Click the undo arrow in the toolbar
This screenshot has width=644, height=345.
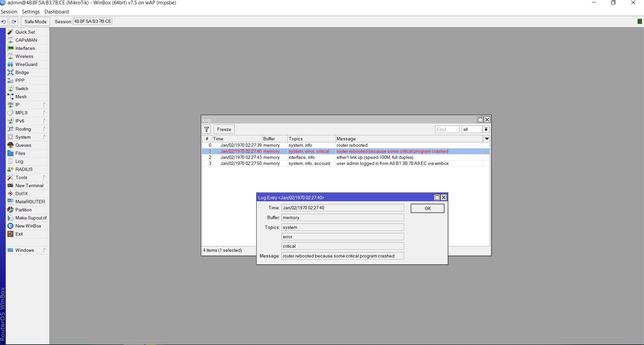4,22
